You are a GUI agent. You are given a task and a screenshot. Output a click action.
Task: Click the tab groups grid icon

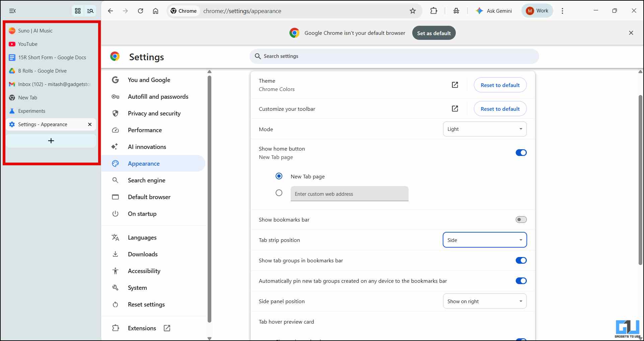click(x=78, y=11)
